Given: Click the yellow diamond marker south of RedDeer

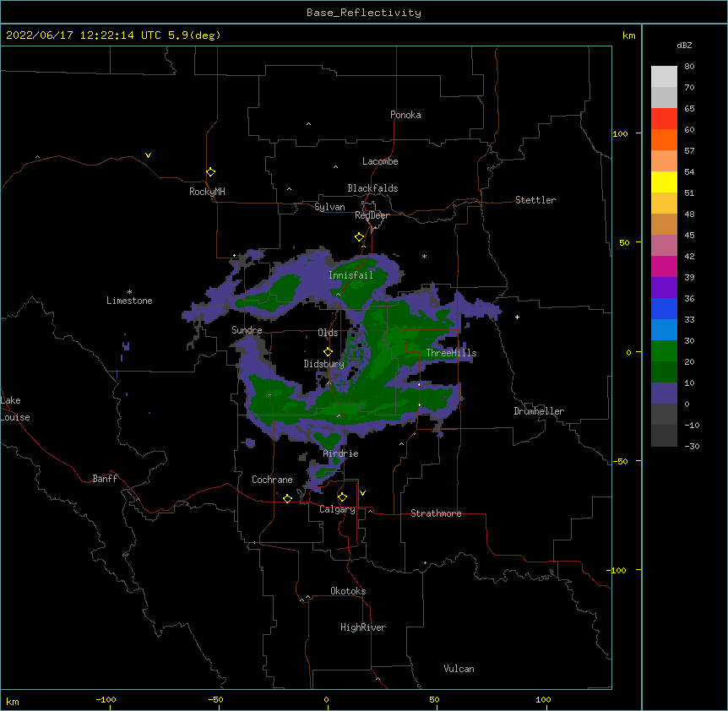Looking at the screenshot, I should (x=359, y=237).
